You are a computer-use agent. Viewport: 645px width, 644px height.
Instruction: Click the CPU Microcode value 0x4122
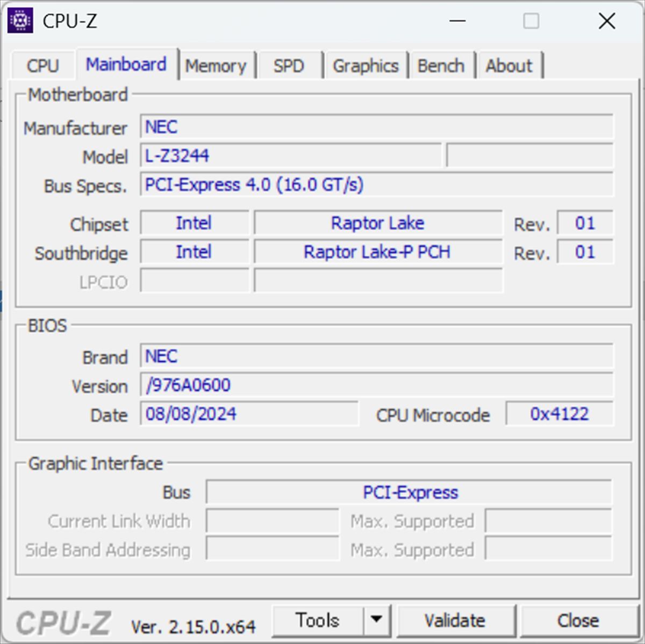(x=560, y=413)
